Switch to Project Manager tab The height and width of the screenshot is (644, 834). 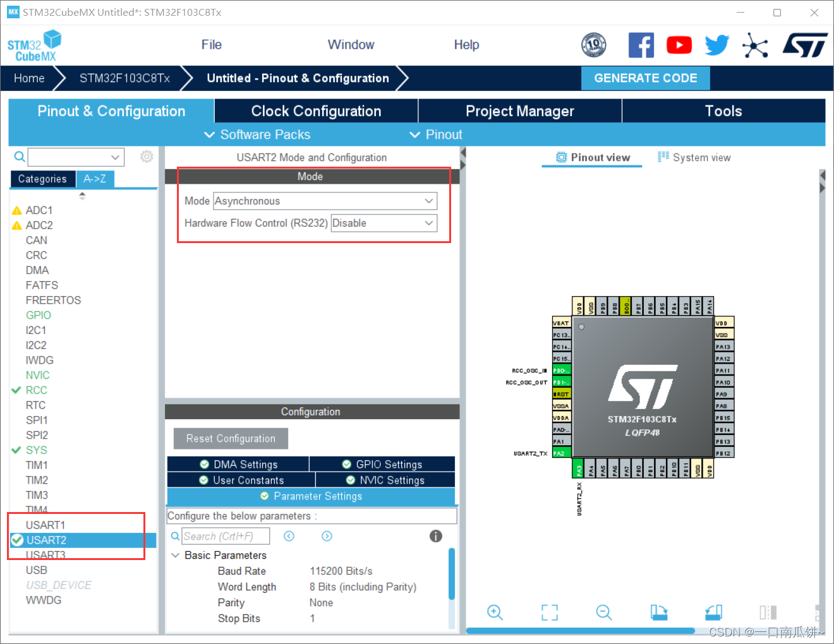520,111
